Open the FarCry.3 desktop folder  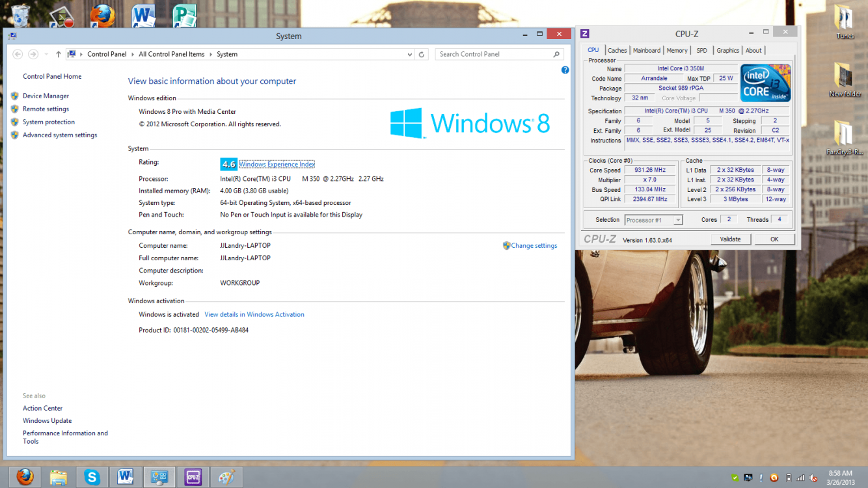pos(845,138)
